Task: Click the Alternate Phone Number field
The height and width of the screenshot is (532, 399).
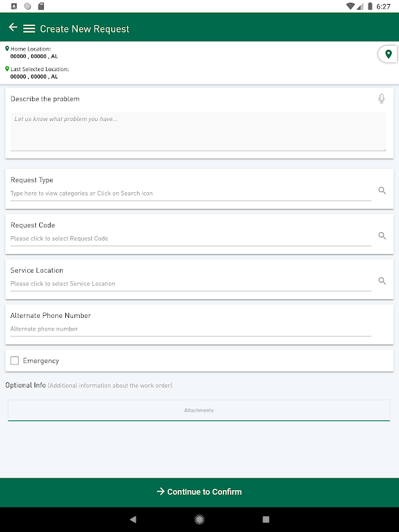Action: pos(190,329)
